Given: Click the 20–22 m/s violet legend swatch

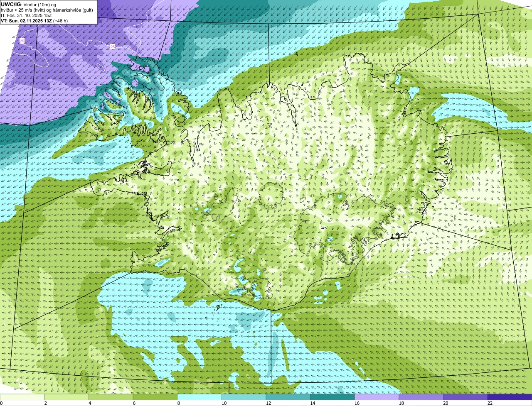Looking at the screenshot, I should click(x=465, y=397).
